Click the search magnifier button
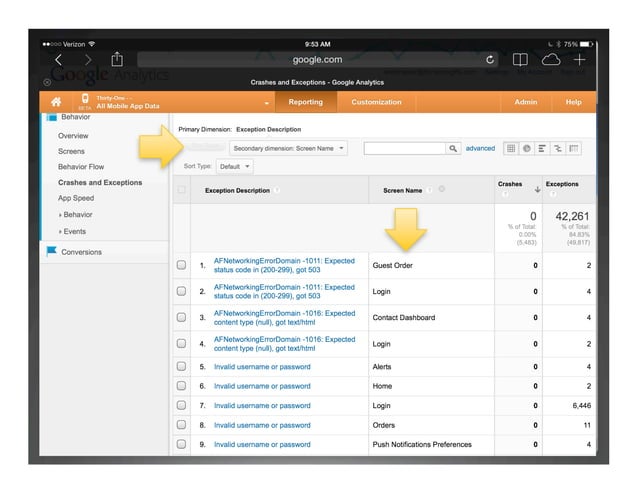 pos(453,148)
